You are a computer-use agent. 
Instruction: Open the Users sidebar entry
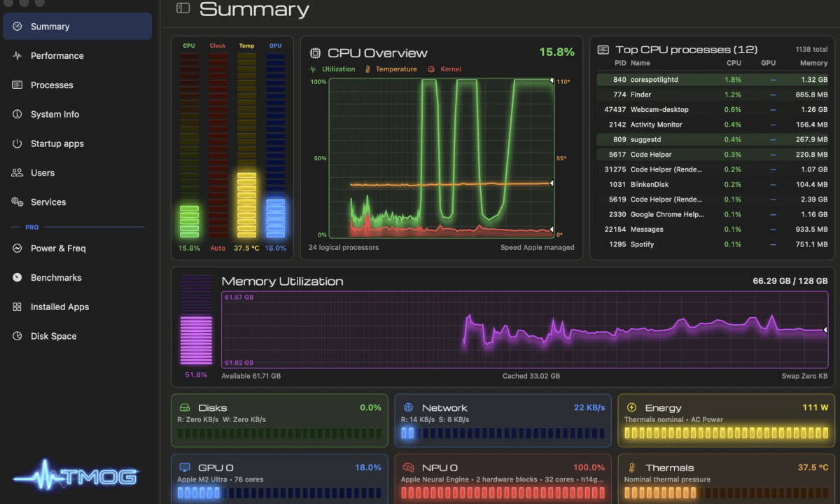tap(78, 173)
